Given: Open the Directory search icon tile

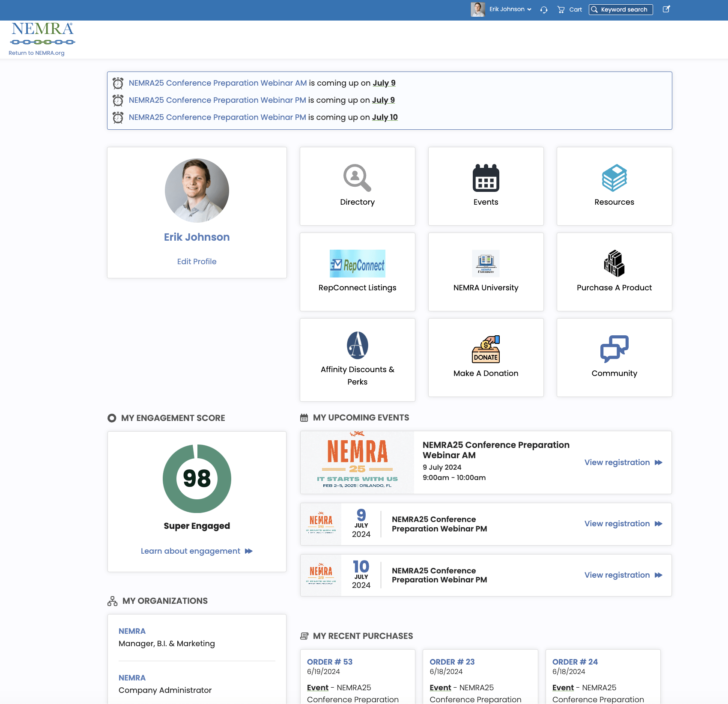Looking at the screenshot, I should click(x=357, y=178).
